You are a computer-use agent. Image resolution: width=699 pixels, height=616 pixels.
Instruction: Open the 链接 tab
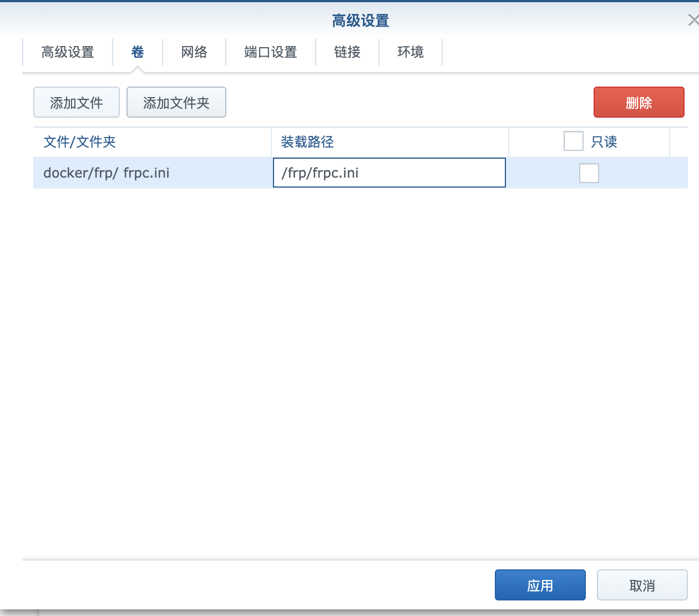point(347,52)
